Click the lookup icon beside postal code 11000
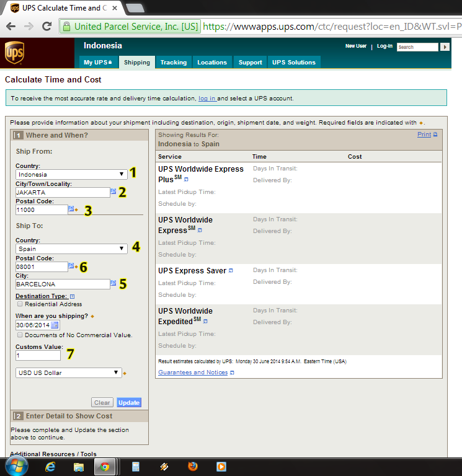The width and height of the screenshot is (462, 476). 71,208
